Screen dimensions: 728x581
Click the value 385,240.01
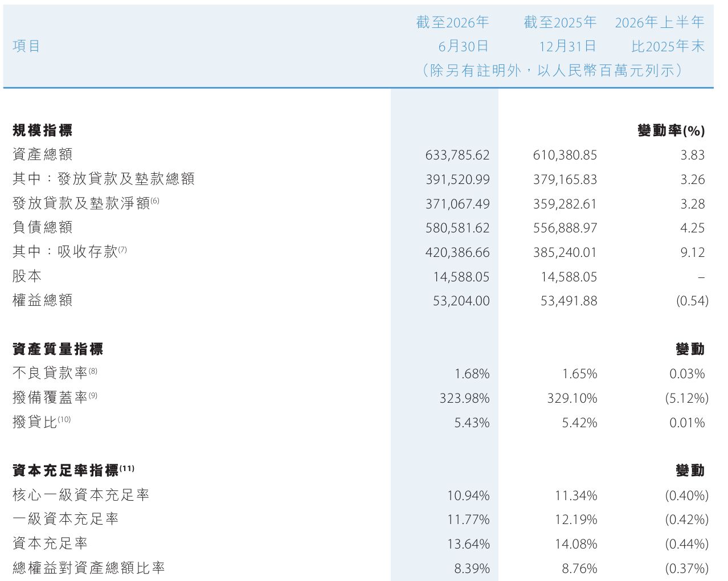[565, 252]
